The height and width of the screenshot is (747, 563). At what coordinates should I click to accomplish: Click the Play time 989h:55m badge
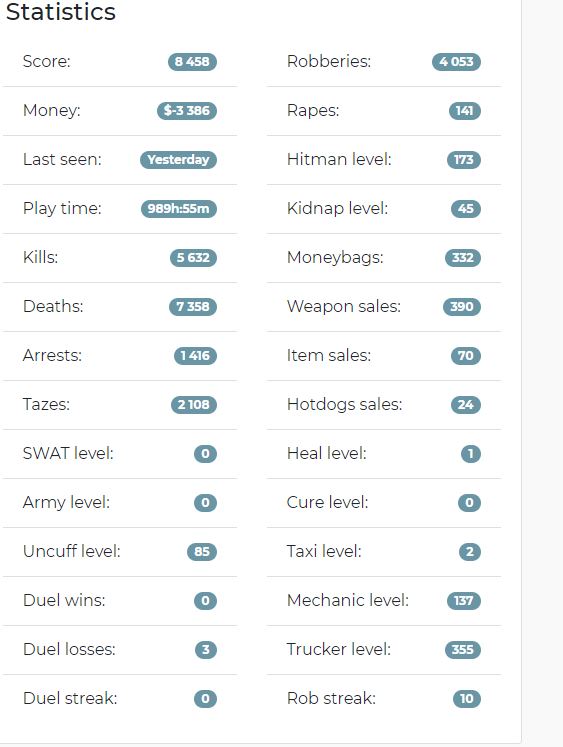[x=179, y=209]
